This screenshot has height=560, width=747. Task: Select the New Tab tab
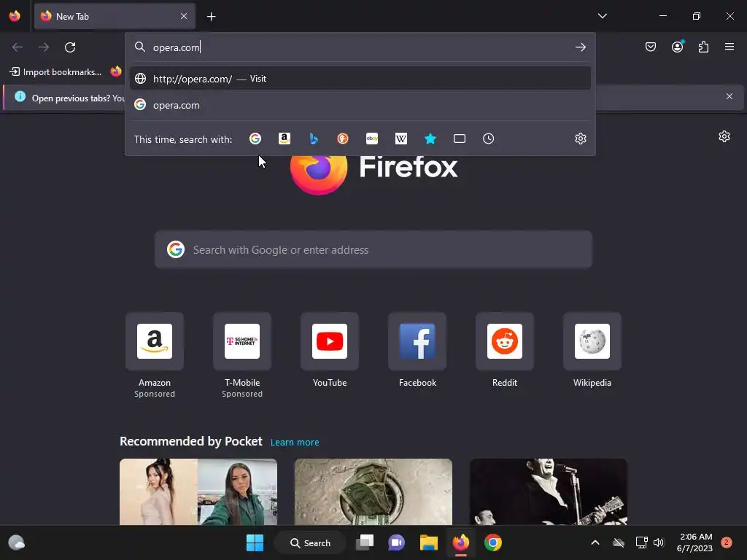115,16
